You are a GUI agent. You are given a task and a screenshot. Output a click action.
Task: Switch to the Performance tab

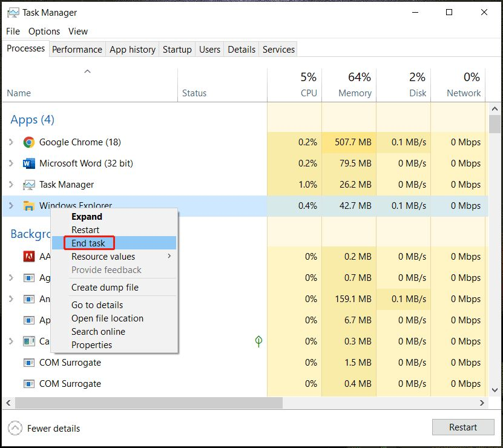pyautogui.click(x=77, y=50)
